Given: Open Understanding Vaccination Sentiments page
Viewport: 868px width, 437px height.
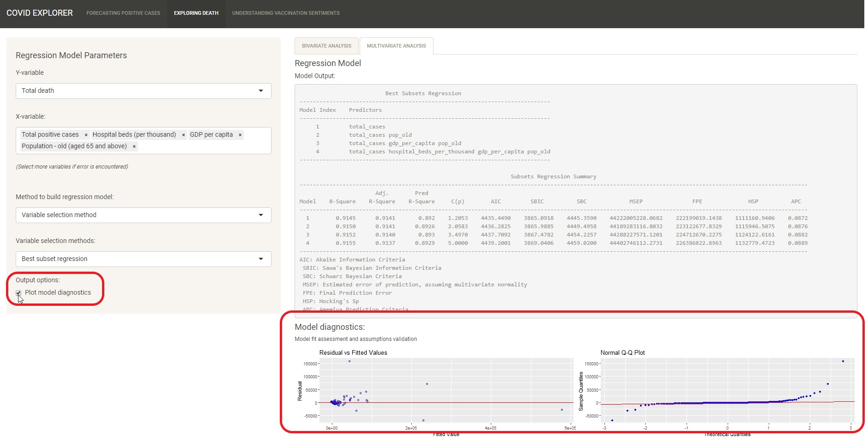Looking at the screenshot, I should click(286, 13).
